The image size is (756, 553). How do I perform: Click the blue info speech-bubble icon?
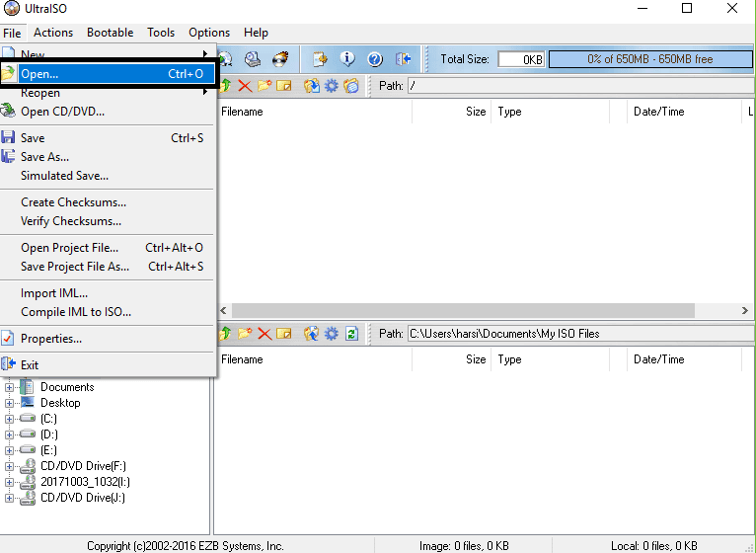(x=347, y=59)
